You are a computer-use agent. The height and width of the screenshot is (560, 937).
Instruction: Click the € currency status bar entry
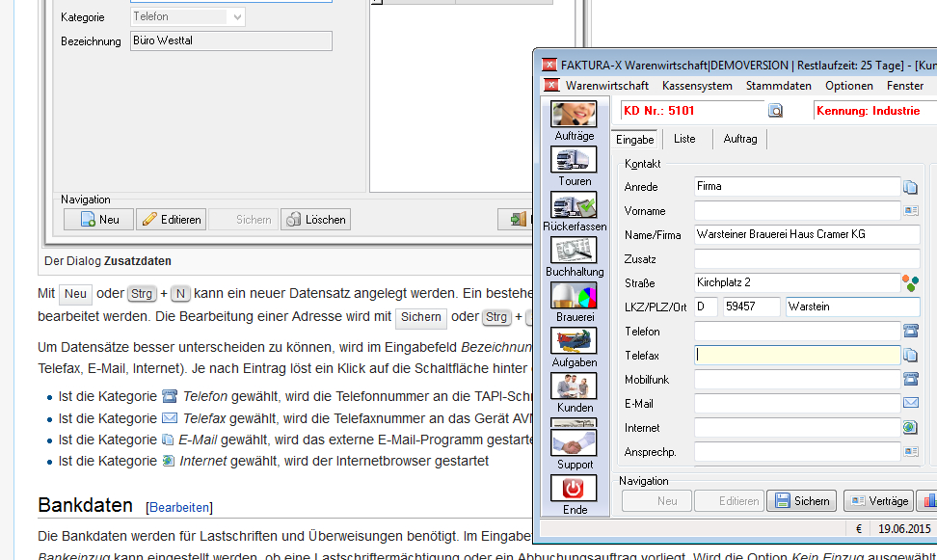[x=859, y=529]
